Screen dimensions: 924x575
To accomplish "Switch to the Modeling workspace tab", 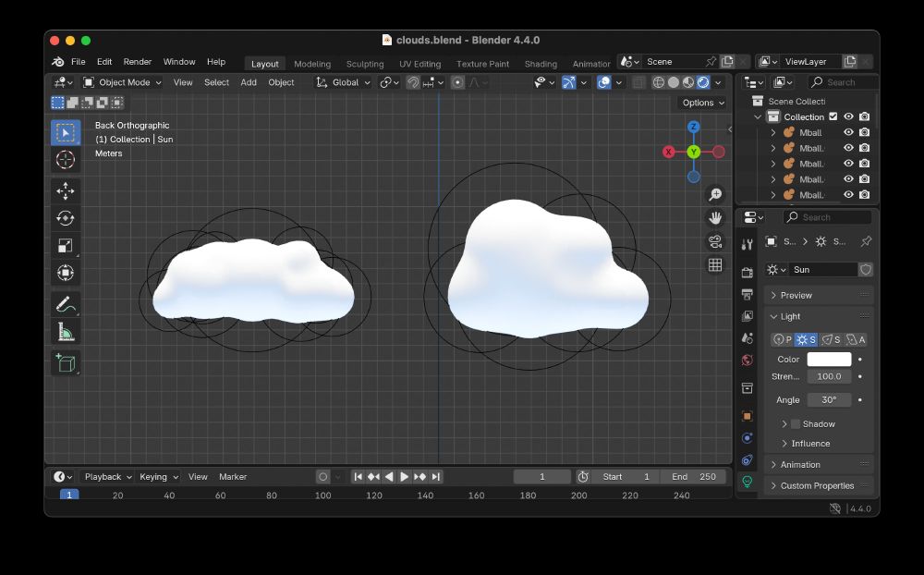I will [x=312, y=64].
